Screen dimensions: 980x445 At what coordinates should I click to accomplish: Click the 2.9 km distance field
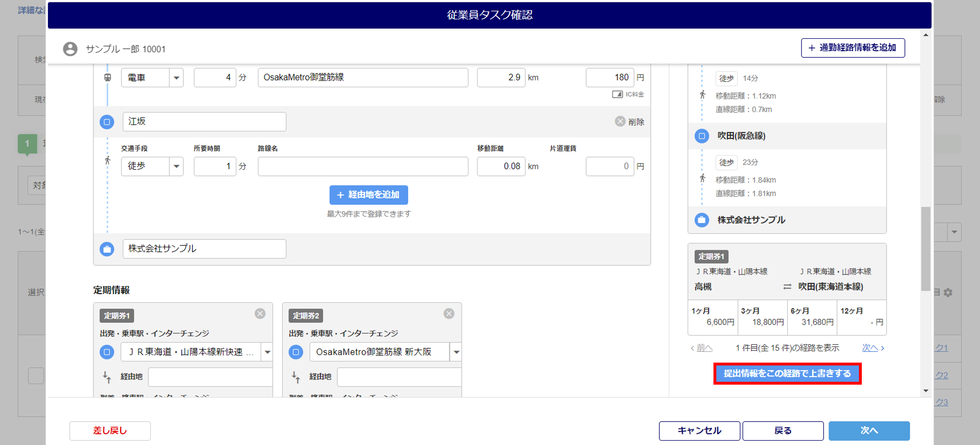(x=501, y=78)
